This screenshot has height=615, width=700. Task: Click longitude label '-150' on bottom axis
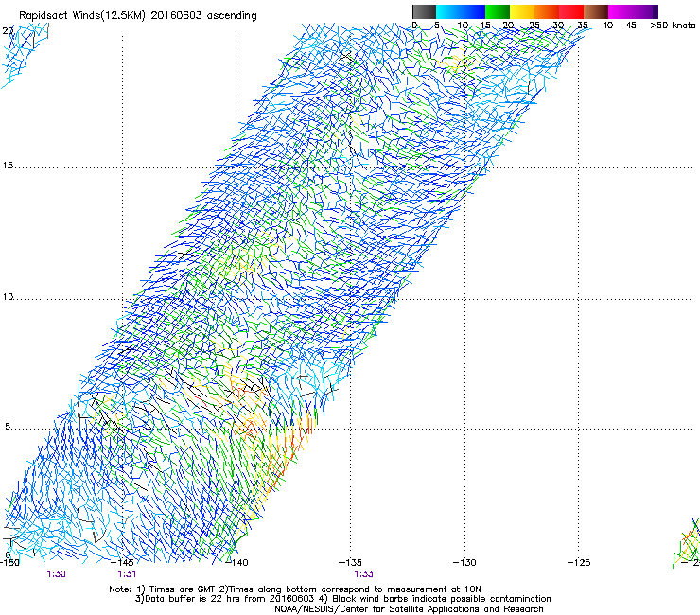pos(9,562)
